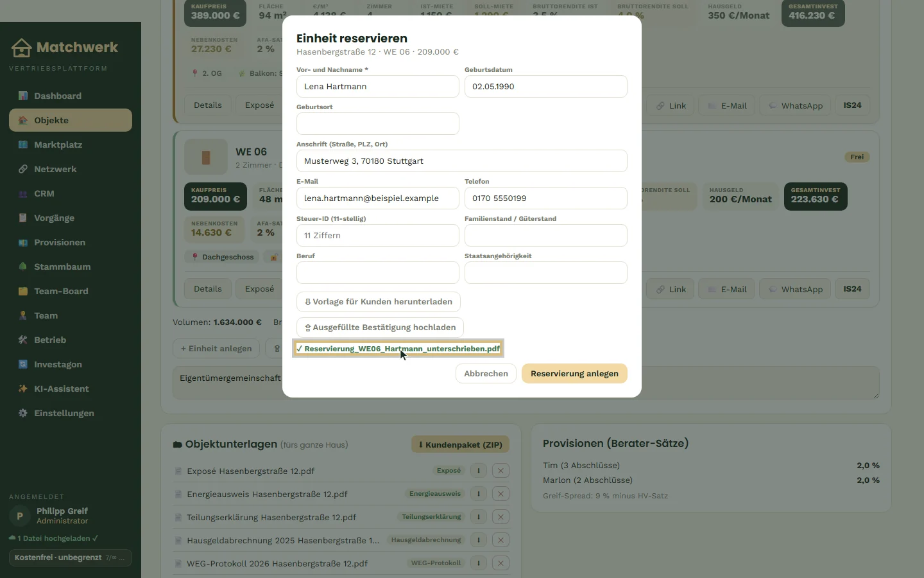The width and height of the screenshot is (924, 578).
Task: Open the Team sidebar entry
Action: point(71,315)
